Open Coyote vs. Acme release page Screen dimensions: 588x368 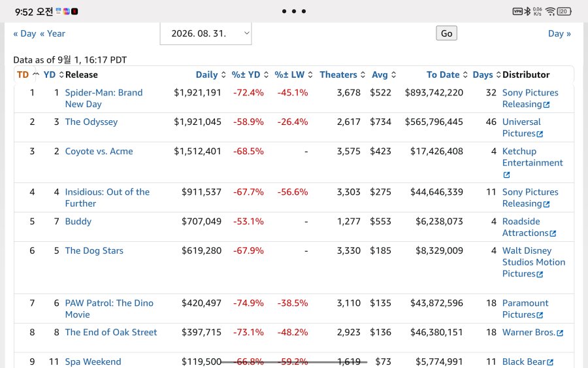point(99,151)
